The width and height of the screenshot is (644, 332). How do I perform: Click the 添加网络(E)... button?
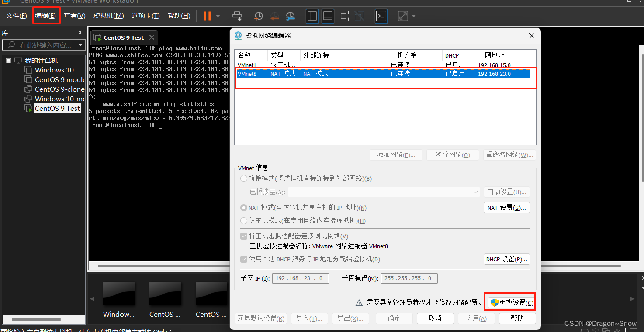[396, 155]
